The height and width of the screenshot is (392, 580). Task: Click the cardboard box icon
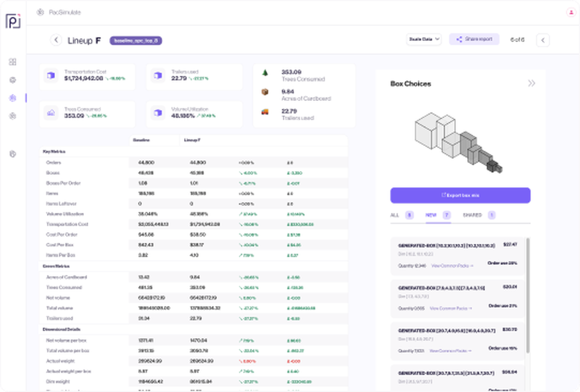pos(265,92)
